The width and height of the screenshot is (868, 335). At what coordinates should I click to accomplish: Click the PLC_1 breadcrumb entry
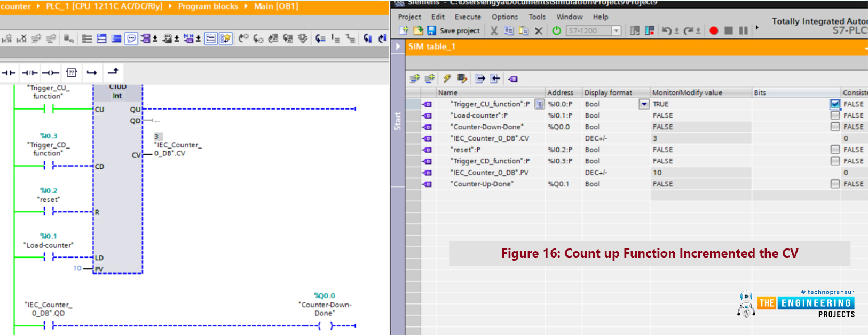104,6
